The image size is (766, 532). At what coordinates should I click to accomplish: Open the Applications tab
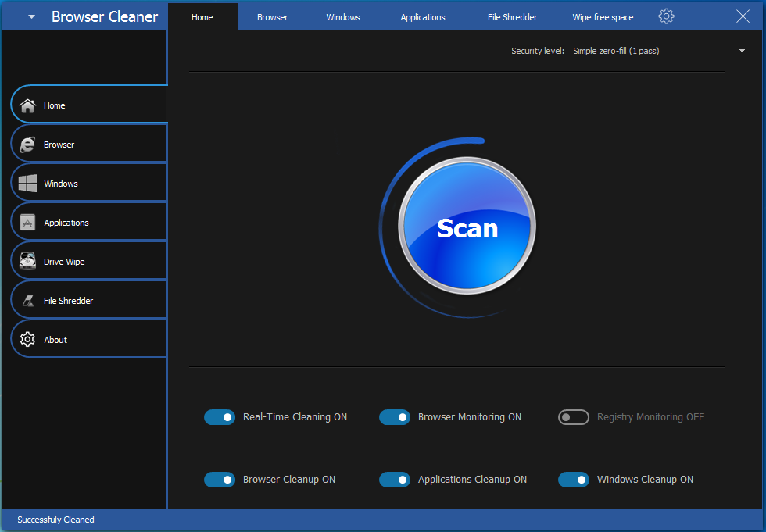click(x=423, y=17)
